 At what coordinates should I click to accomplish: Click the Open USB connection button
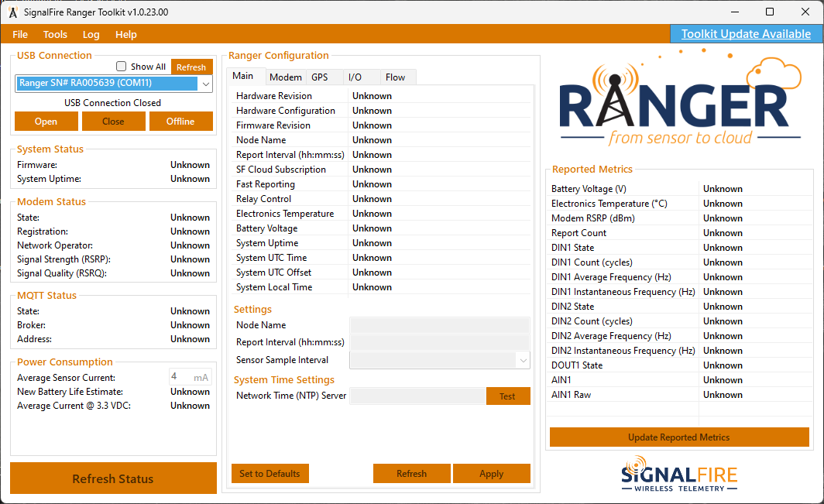[x=46, y=121]
